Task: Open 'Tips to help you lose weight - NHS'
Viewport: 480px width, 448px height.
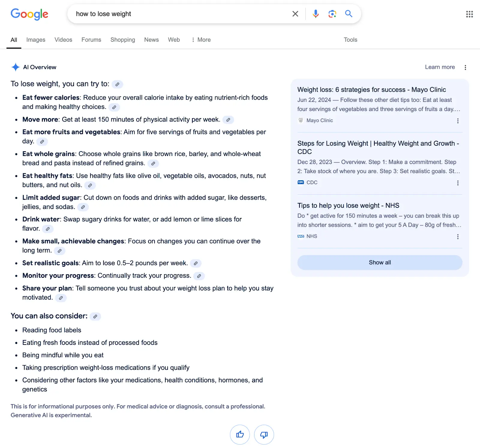Action: 348,205
